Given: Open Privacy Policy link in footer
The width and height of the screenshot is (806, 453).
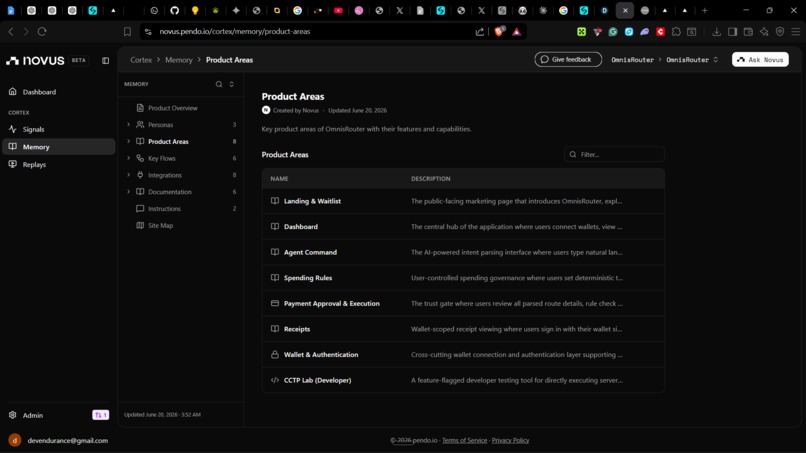Looking at the screenshot, I should 510,440.
